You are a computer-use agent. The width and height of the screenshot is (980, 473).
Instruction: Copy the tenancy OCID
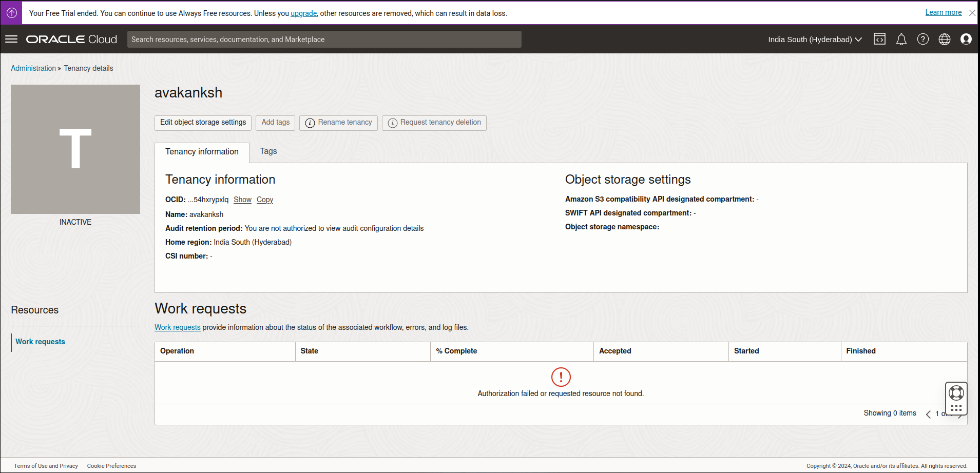coord(264,200)
